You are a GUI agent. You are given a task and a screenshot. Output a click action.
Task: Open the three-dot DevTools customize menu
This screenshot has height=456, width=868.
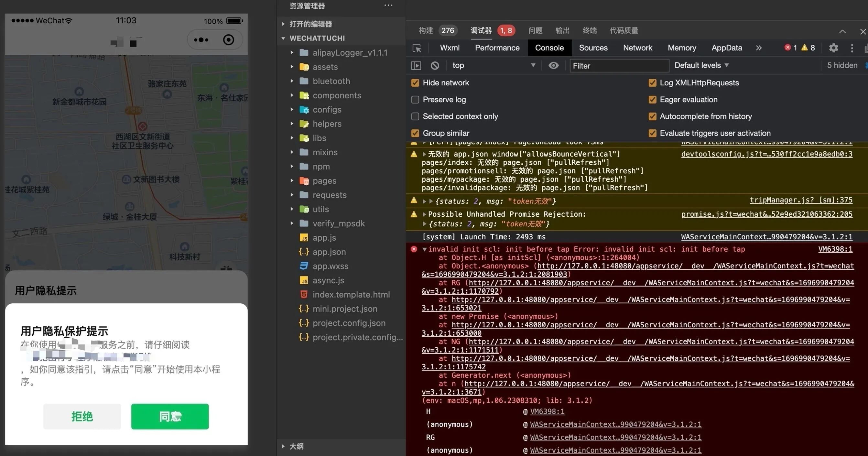tap(852, 48)
